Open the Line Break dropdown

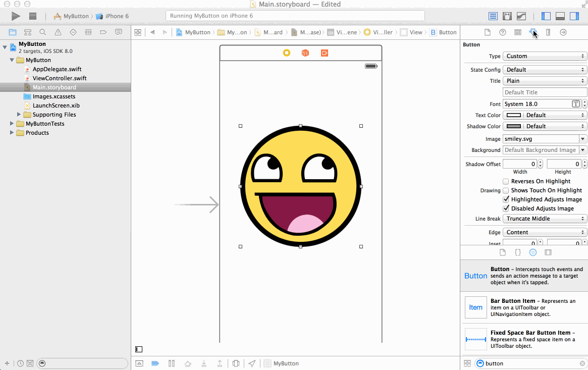click(545, 219)
